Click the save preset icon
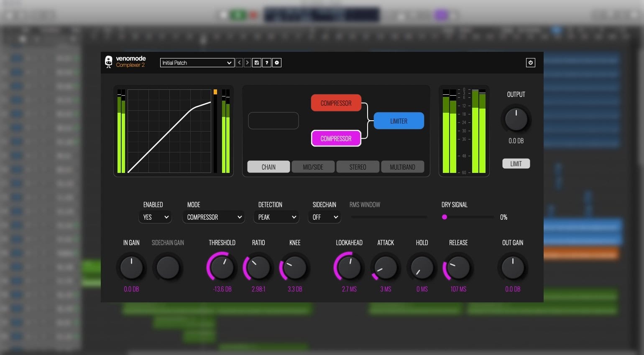644x355 pixels. (x=257, y=62)
